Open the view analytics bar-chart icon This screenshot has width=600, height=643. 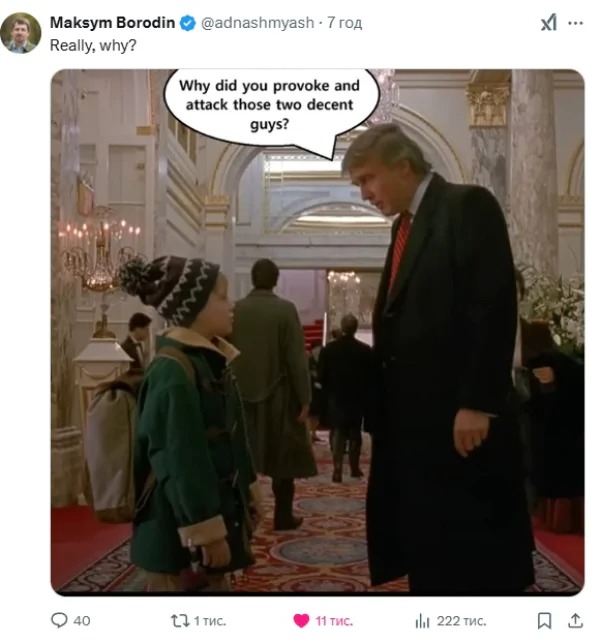(x=422, y=621)
